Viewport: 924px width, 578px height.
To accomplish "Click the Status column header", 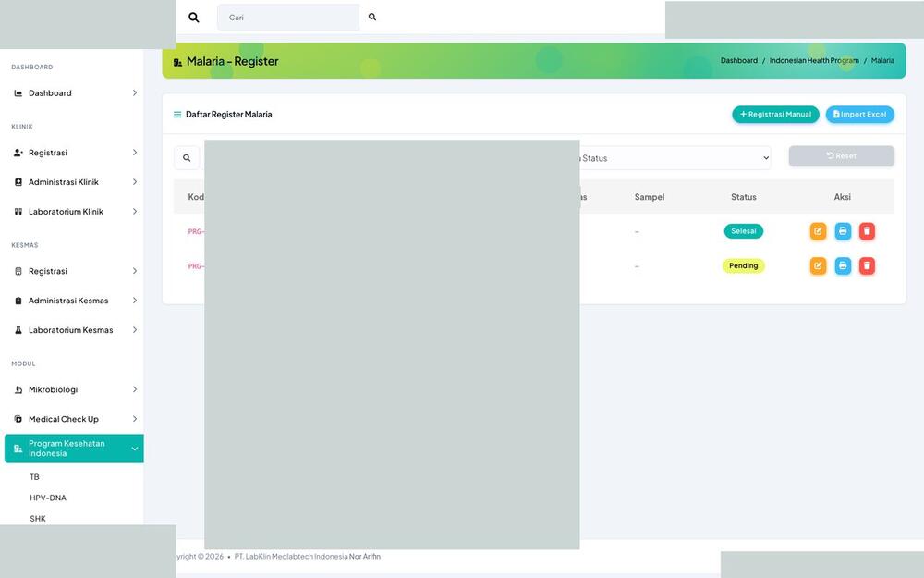I will 744,197.
